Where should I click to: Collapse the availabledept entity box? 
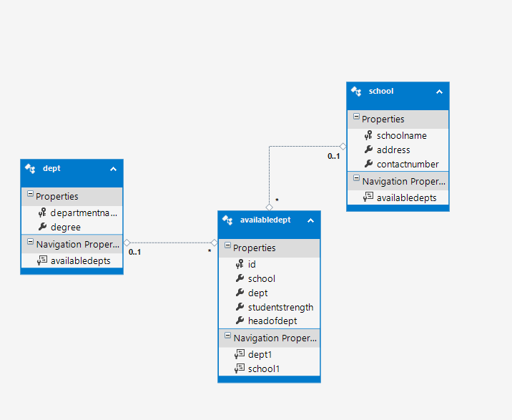click(x=310, y=220)
